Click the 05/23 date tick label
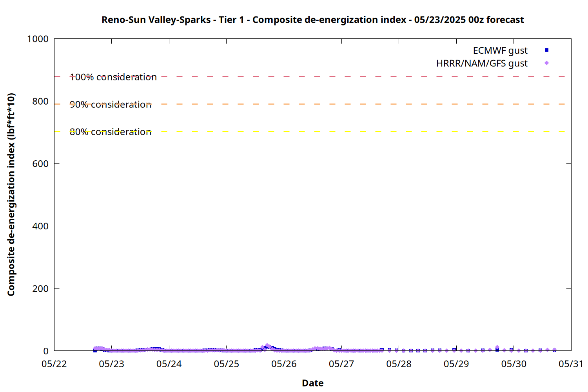 click(111, 364)
